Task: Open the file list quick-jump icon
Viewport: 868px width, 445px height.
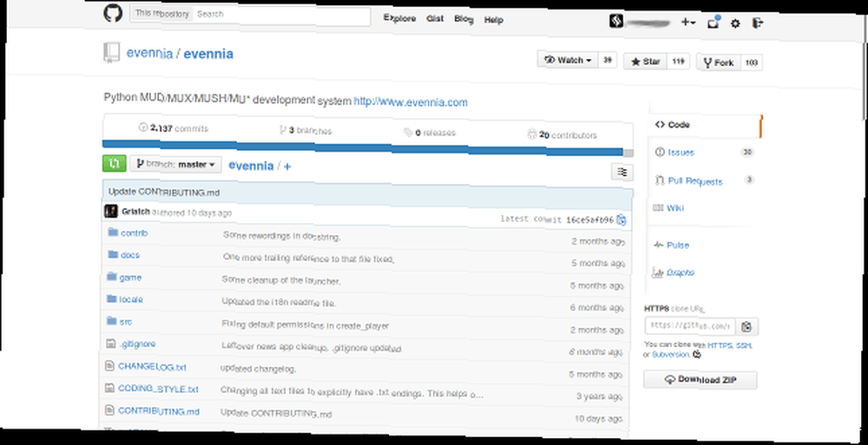Action: point(622,172)
